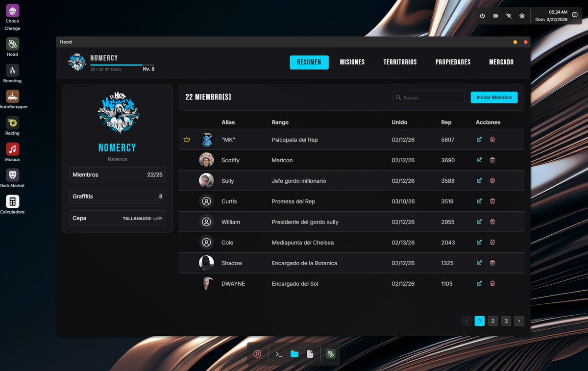Open the Choco Change desktop app

13,11
